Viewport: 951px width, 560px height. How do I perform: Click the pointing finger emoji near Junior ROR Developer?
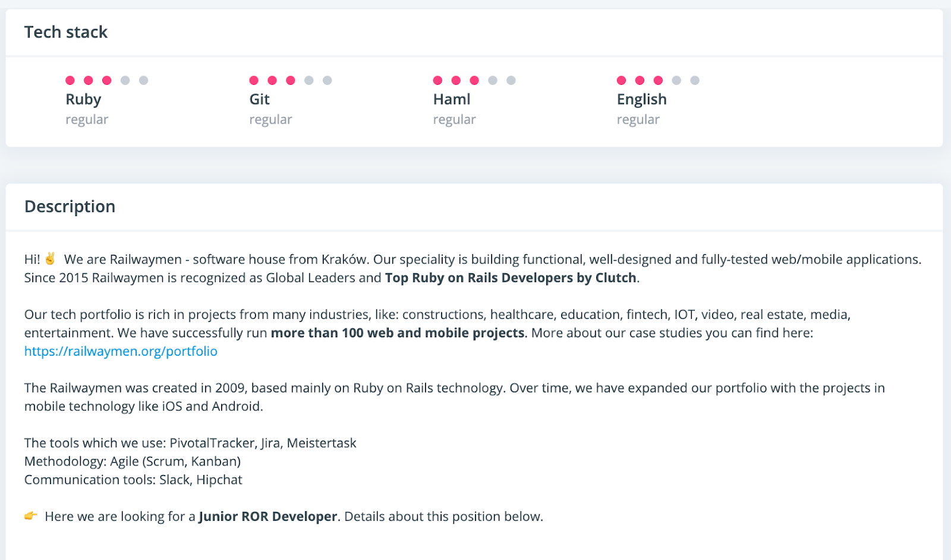[30, 515]
